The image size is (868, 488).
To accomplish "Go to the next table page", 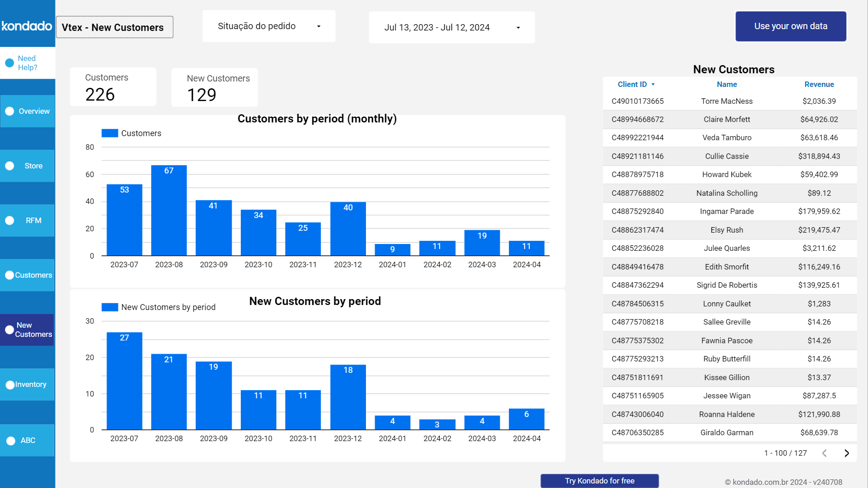I will pyautogui.click(x=847, y=453).
